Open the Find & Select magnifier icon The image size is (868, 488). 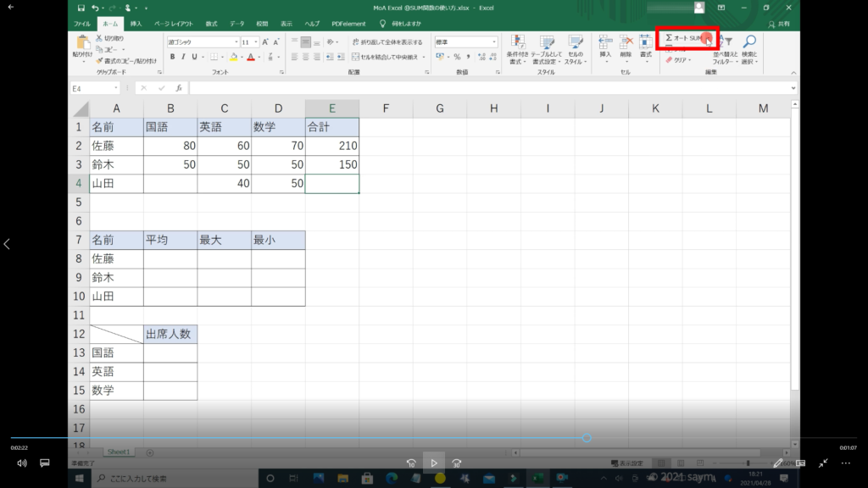749,43
